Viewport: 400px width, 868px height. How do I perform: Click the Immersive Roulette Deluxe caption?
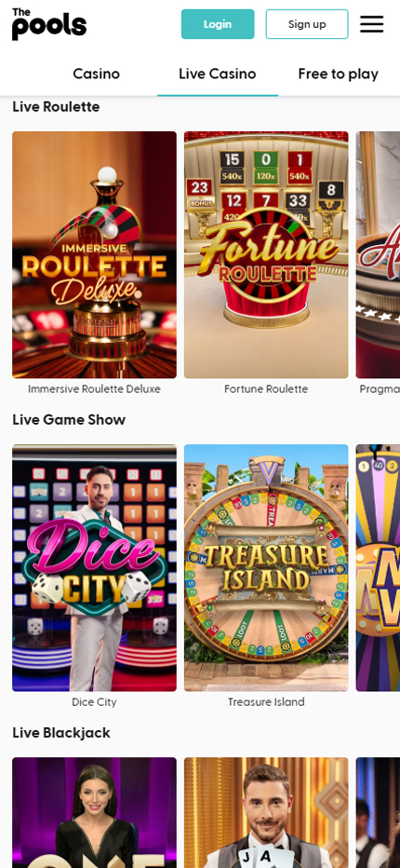pos(95,389)
